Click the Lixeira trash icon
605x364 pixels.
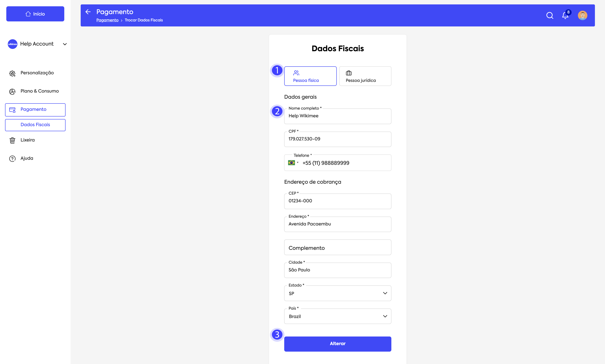coord(12,140)
